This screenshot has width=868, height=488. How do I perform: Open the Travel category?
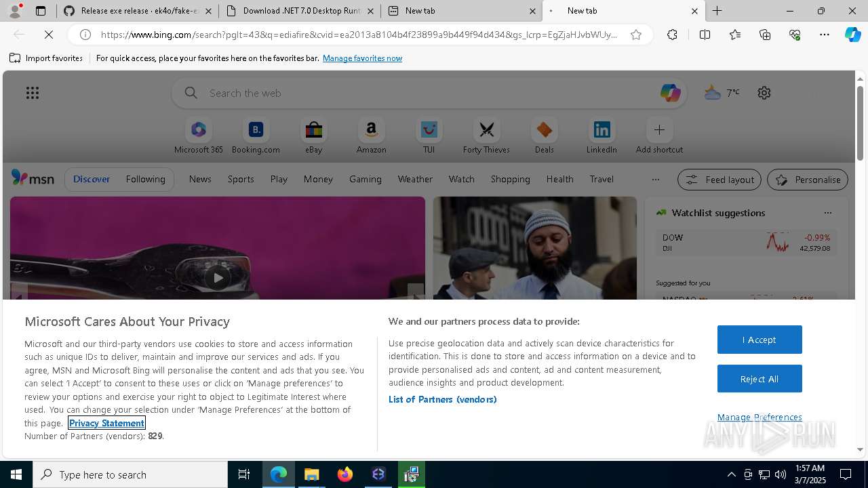coord(601,179)
